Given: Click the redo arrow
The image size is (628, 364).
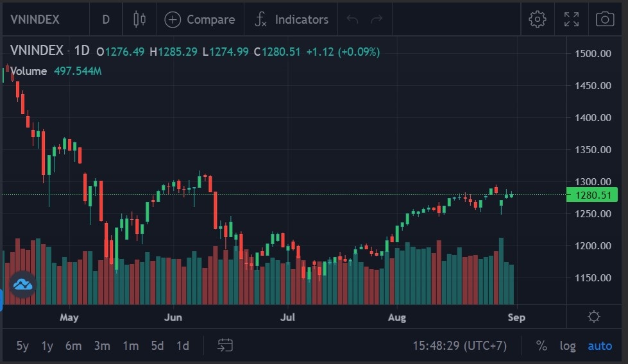Looking at the screenshot, I should (377, 19).
